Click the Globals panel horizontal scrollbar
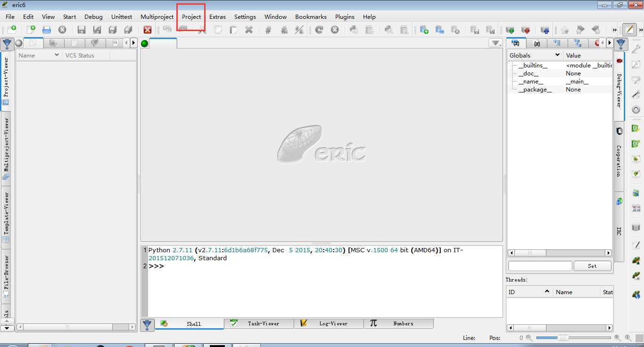Viewport: 644px width, 347px height. (560, 253)
